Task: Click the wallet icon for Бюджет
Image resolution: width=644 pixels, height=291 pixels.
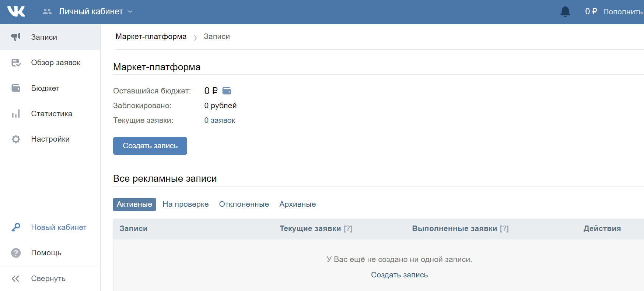Action: [x=16, y=88]
